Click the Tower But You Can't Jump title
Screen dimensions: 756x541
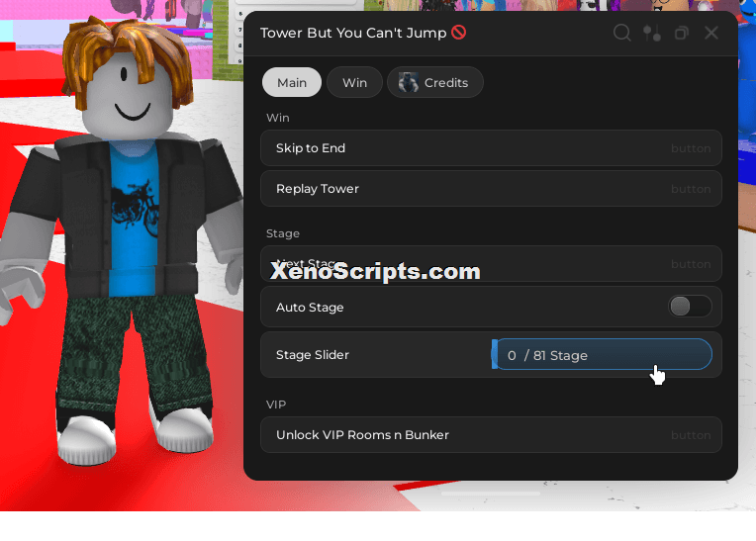pos(353,33)
